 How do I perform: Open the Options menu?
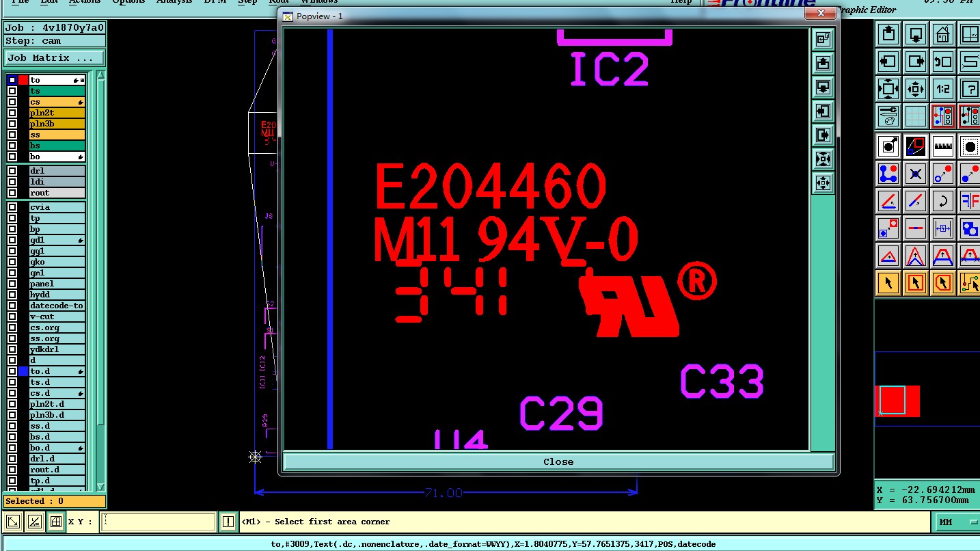tap(128, 2)
